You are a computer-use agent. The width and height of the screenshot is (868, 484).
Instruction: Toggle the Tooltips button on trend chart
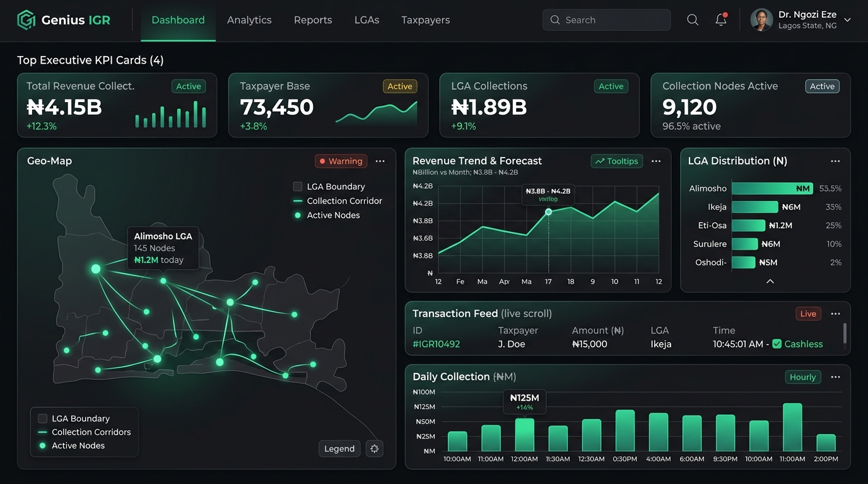(617, 161)
